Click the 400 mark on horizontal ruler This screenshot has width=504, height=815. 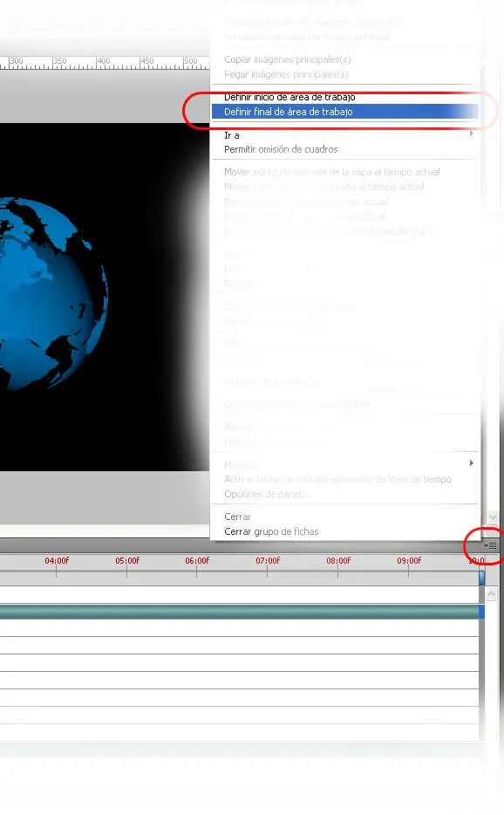tap(104, 61)
